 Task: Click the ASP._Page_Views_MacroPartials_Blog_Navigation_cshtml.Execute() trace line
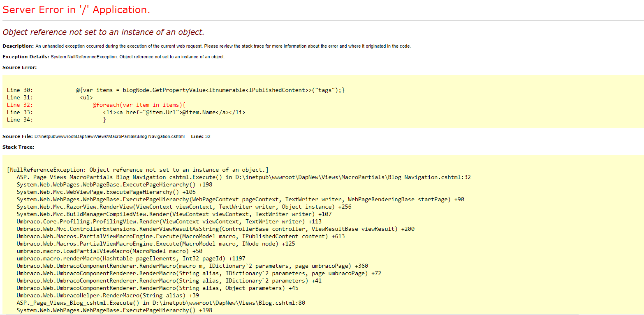(243, 177)
